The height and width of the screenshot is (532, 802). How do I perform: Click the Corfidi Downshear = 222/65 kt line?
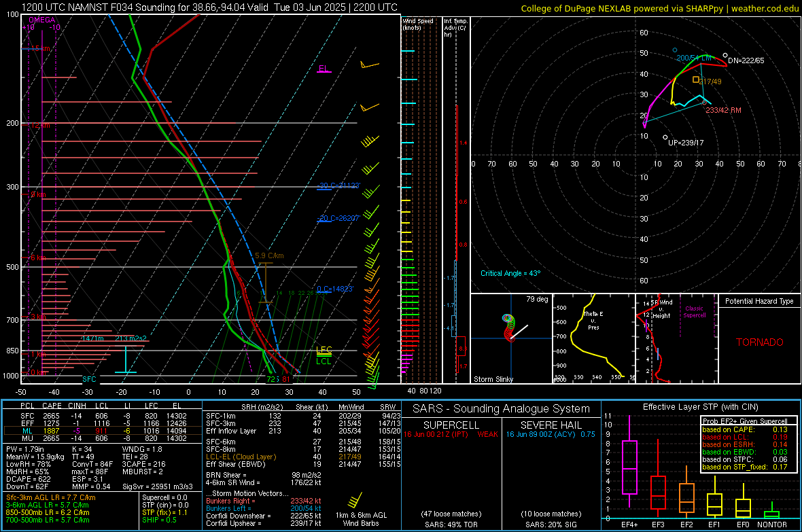[264, 516]
